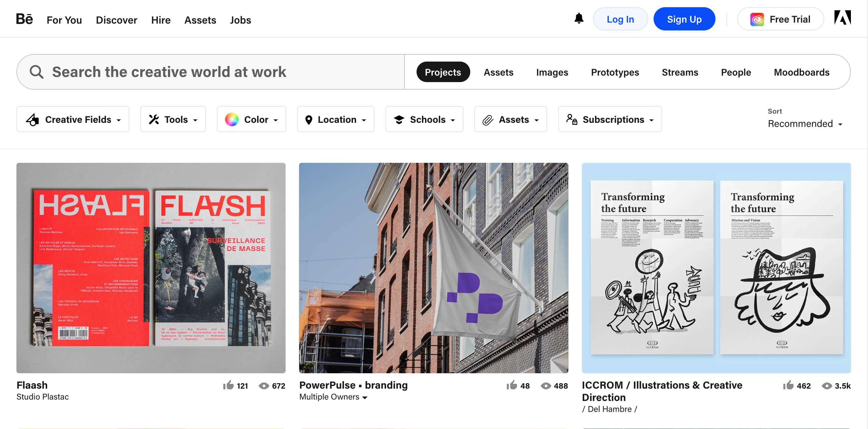The height and width of the screenshot is (429, 868).
Task: Change the Recommended sort order
Action: pos(805,124)
